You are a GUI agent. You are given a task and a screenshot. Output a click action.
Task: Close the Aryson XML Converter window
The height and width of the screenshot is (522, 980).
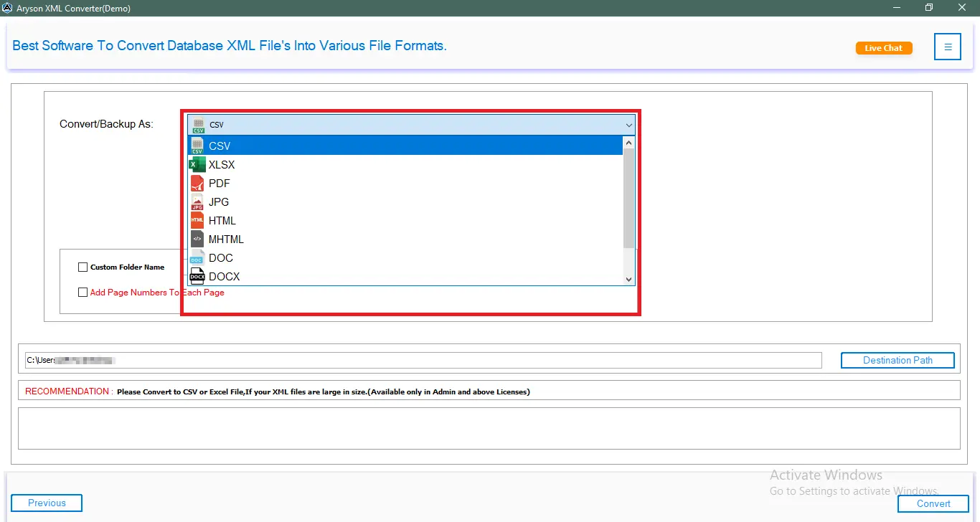click(963, 8)
